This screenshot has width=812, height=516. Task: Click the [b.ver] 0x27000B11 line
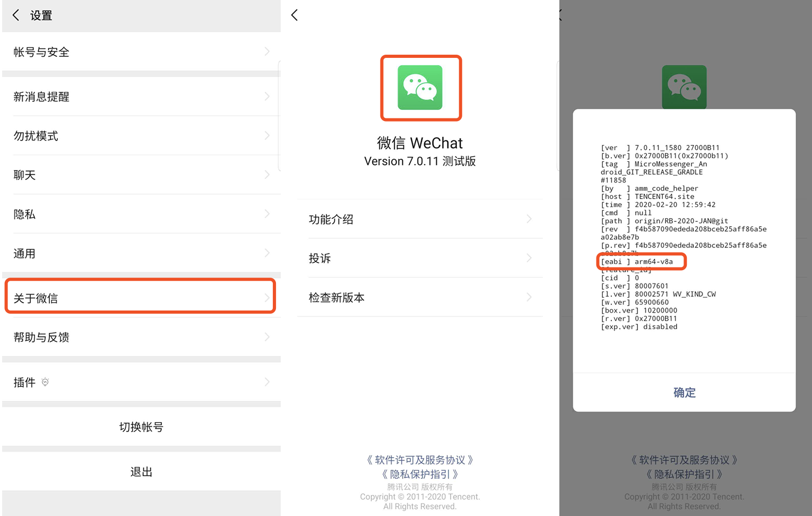(x=664, y=156)
